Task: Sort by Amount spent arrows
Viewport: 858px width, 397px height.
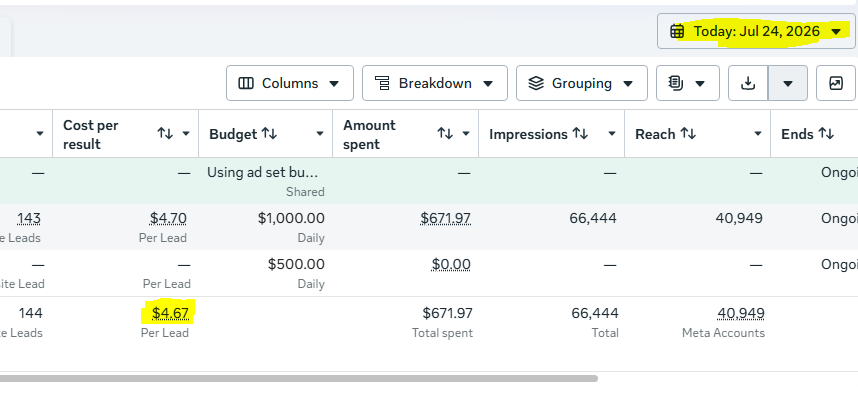Action: point(445,133)
